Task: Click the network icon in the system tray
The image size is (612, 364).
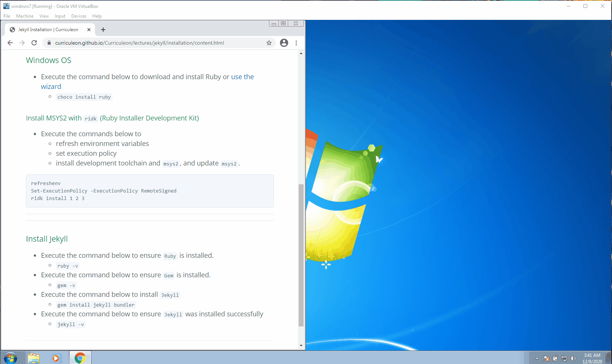Action: [x=564, y=358]
